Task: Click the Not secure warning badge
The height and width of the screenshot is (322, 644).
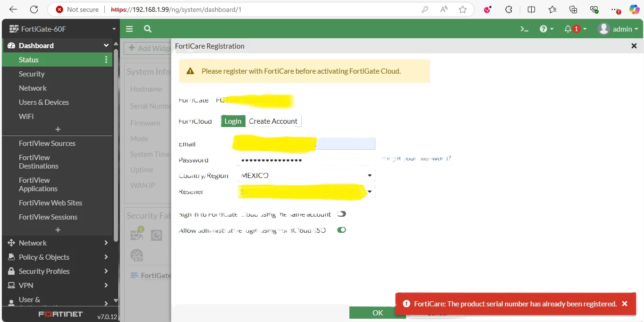Action: (77, 9)
